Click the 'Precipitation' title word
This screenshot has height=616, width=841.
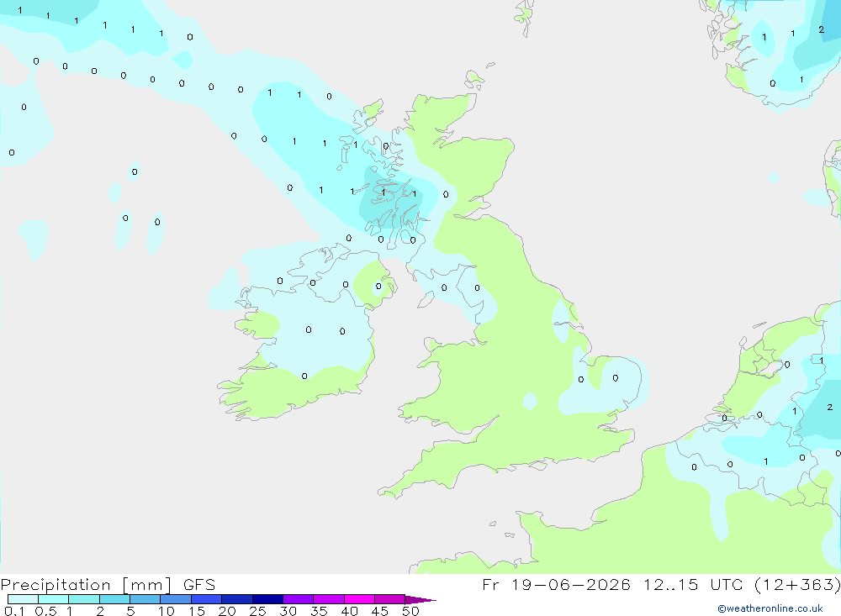click(x=56, y=584)
